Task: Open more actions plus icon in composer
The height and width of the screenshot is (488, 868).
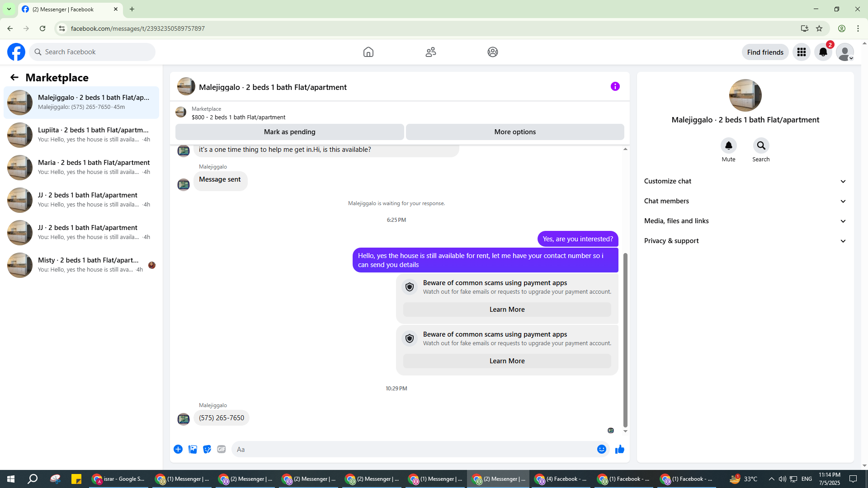Action: (x=178, y=449)
